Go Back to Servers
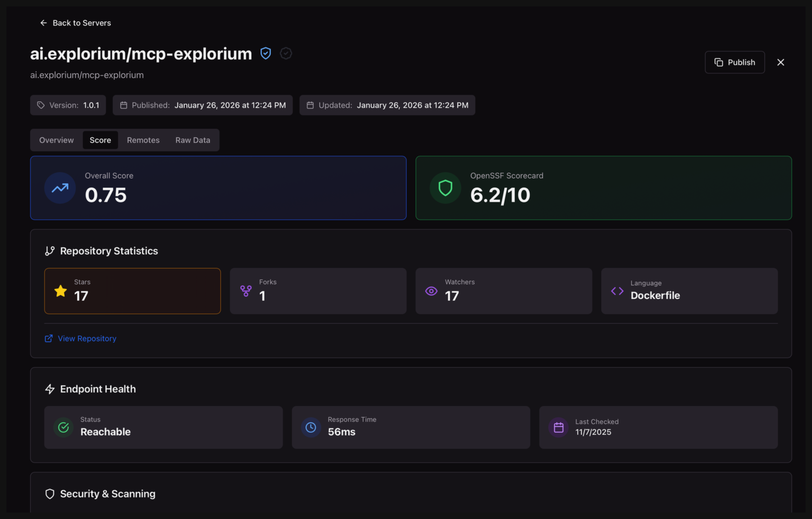This screenshot has height=519, width=812. click(81, 23)
